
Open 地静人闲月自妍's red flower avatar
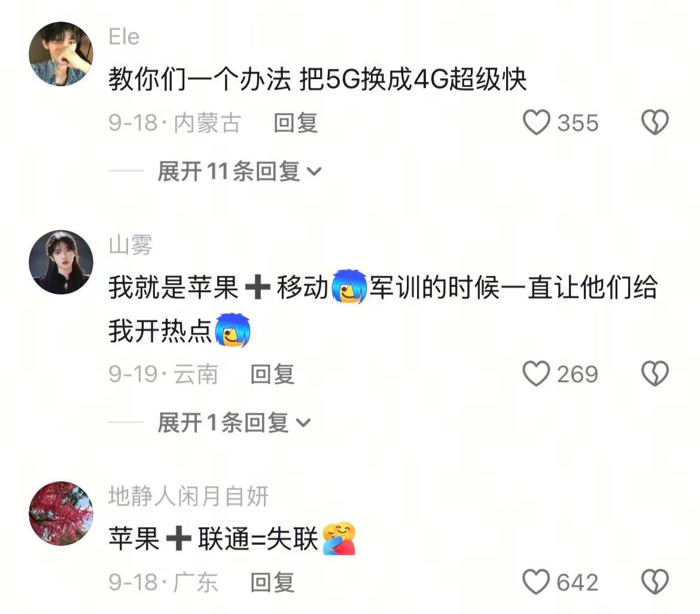coord(61,513)
